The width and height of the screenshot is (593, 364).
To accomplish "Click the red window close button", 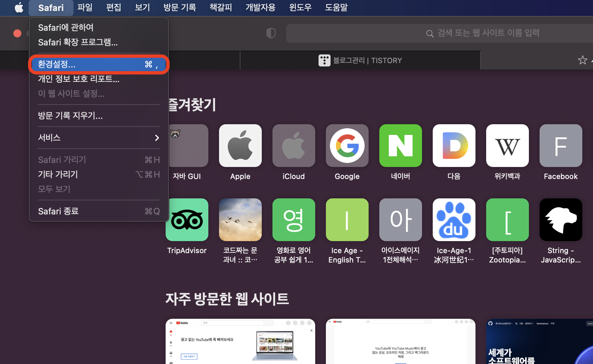I will click(x=17, y=33).
